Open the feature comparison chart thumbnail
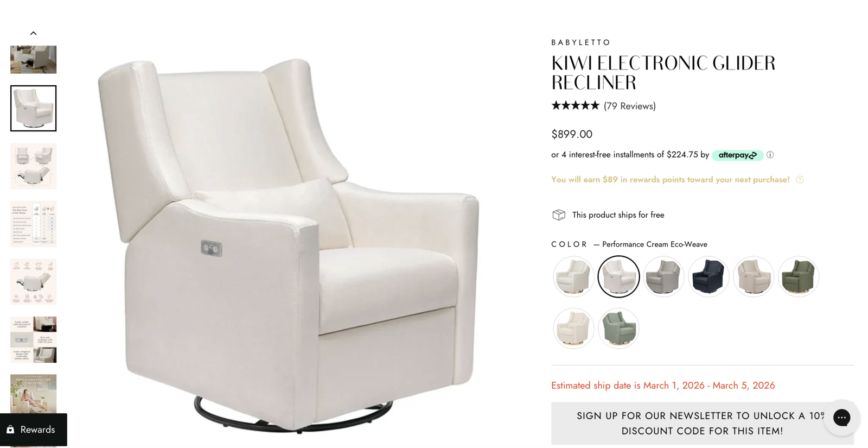Image resolution: width=868 pixels, height=448 pixels. click(33, 224)
